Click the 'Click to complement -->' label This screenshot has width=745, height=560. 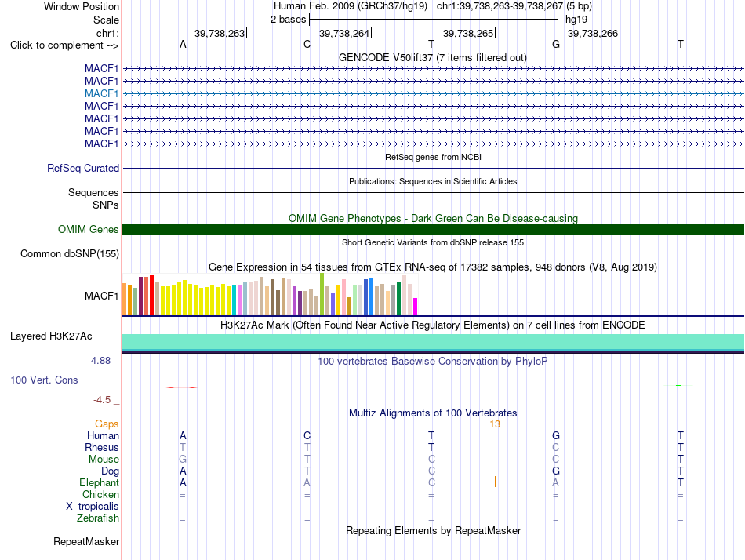click(64, 45)
